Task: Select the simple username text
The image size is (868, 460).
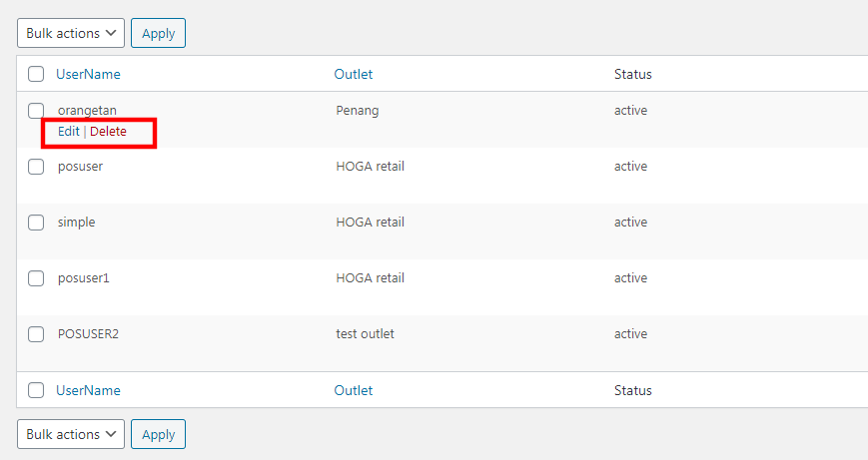Action: pyautogui.click(x=76, y=223)
